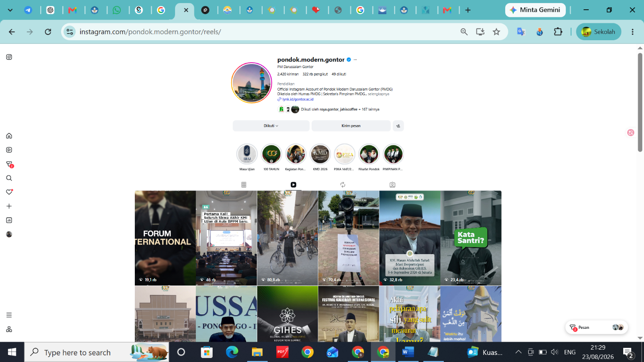Open the Kata Santri? reel thumbnail
This screenshot has height=362, width=644.
pos(471,238)
